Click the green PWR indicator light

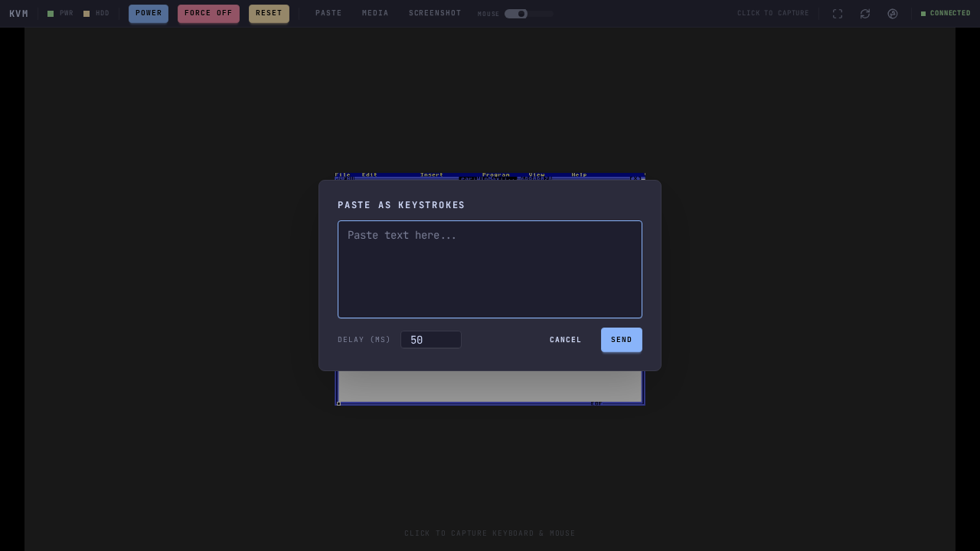click(51, 14)
